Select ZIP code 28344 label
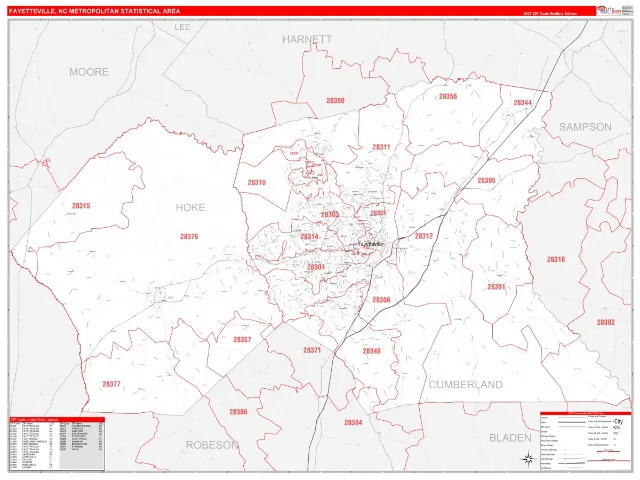Viewport: 640px width, 480px height. [x=522, y=102]
